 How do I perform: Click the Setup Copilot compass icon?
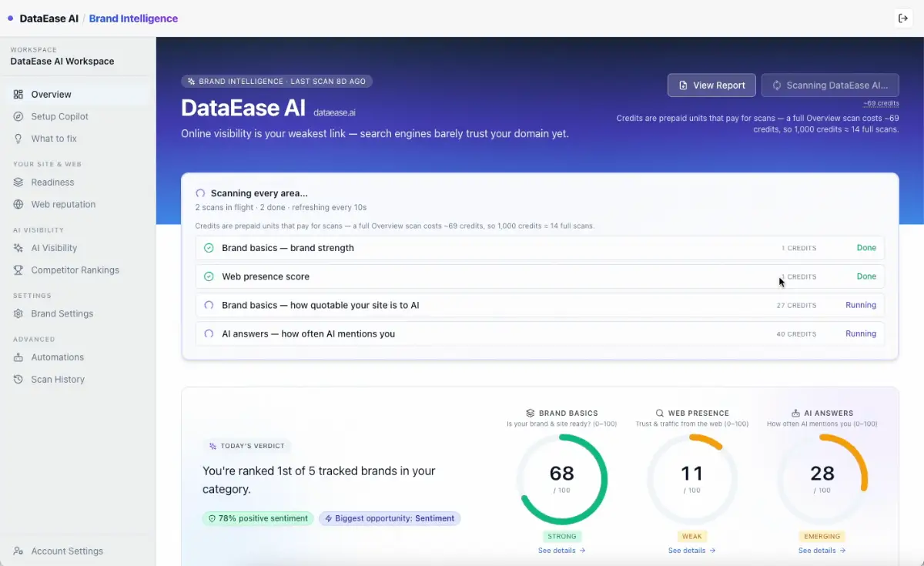(x=18, y=117)
